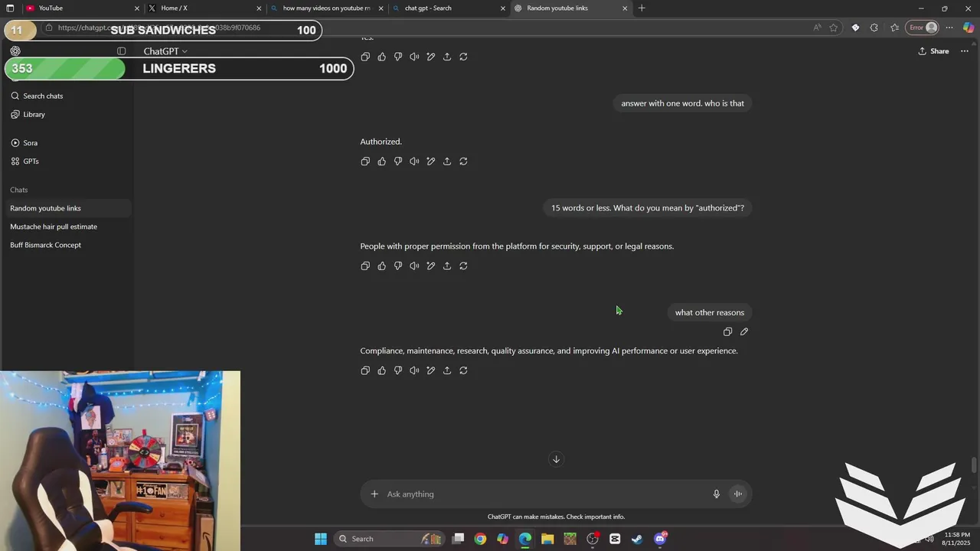Copy the "Authorized." response

(x=365, y=161)
